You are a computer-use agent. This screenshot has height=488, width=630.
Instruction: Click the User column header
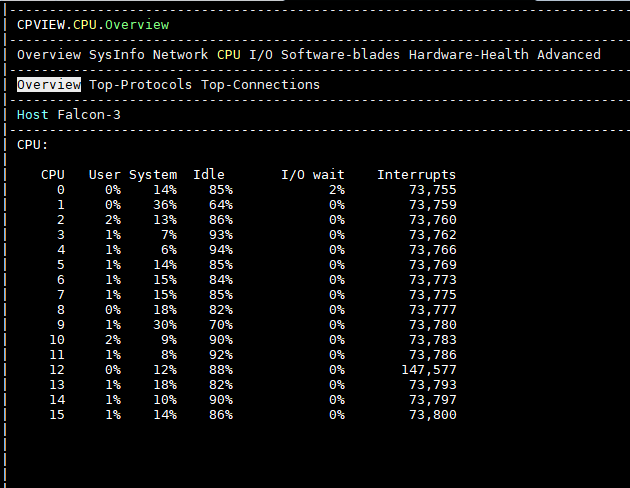[x=104, y=175]
